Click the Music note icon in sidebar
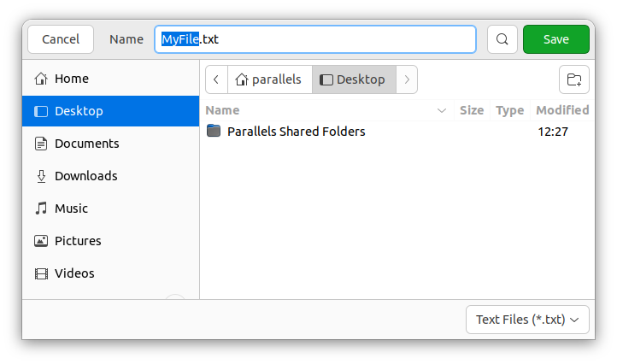This screenshot has width=617, height=364. 41,208
